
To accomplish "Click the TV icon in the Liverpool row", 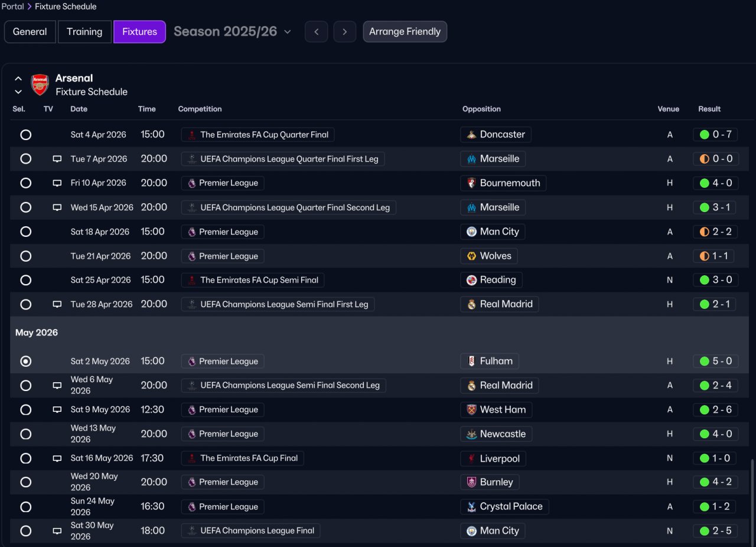I will (x=57, y=458).
